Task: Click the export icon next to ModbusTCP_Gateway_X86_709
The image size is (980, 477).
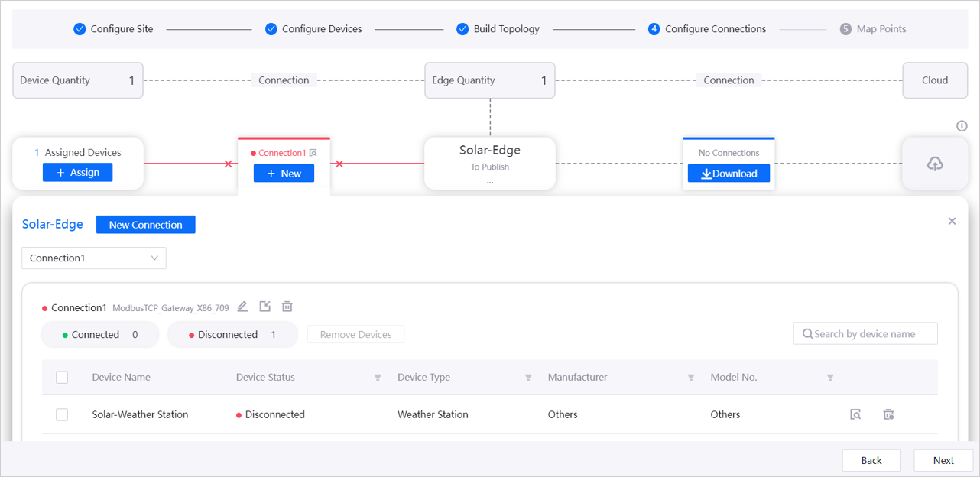Action: coord(264,307)
